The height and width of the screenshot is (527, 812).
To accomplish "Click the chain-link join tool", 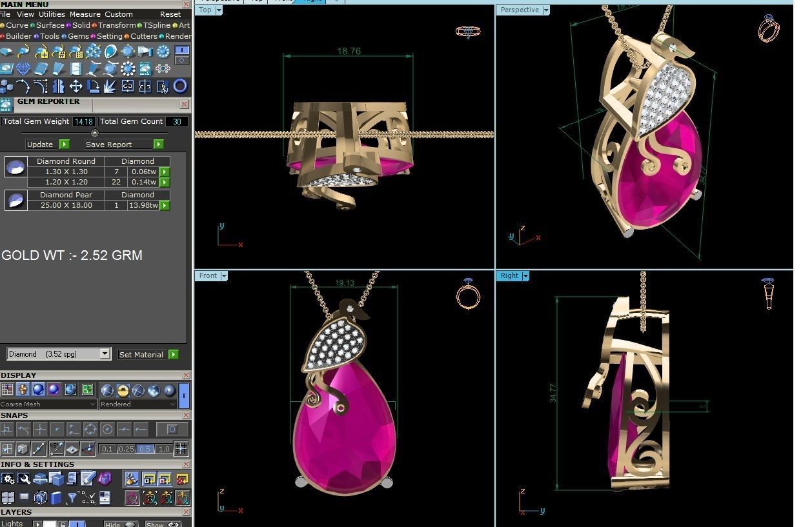I will pyautogui.click(x=128, y=86).
